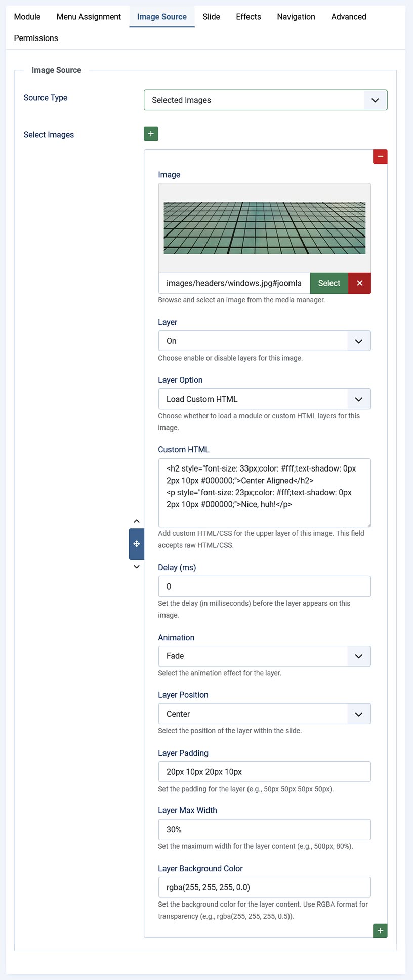This screenshot has width=413, height=980.
Task: Focus the Layer Max Width field
Action: [264, 830]
